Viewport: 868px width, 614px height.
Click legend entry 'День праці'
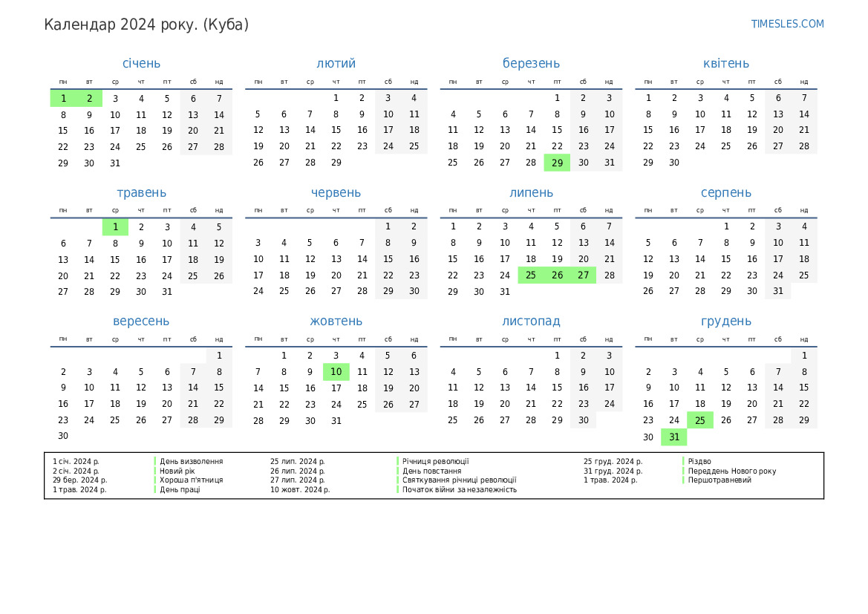click(180, 489)
